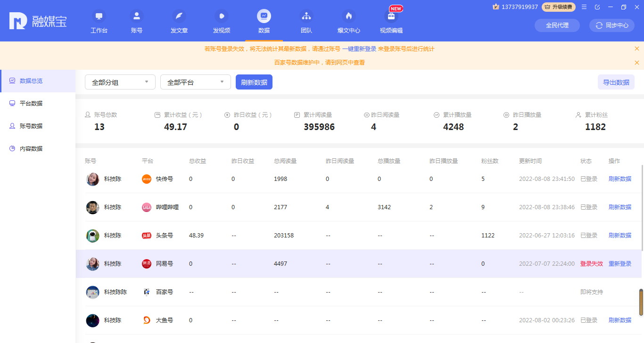Click the avatar in the 网易号 row

[x=92, y=264]
